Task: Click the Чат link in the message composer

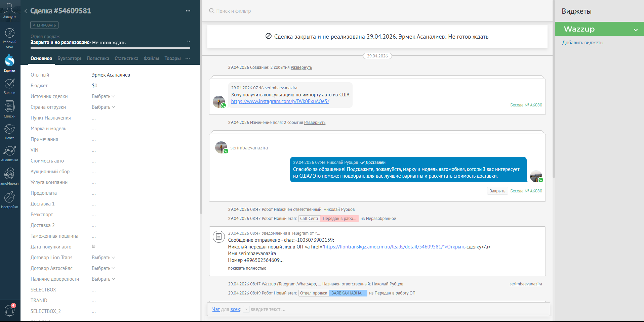Action: click(x=216, y=309)
